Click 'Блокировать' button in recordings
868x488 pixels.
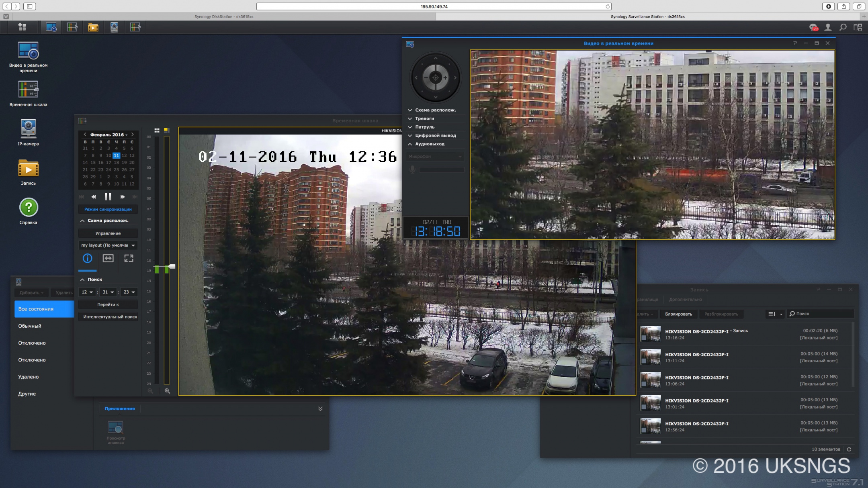coord(678,314)
